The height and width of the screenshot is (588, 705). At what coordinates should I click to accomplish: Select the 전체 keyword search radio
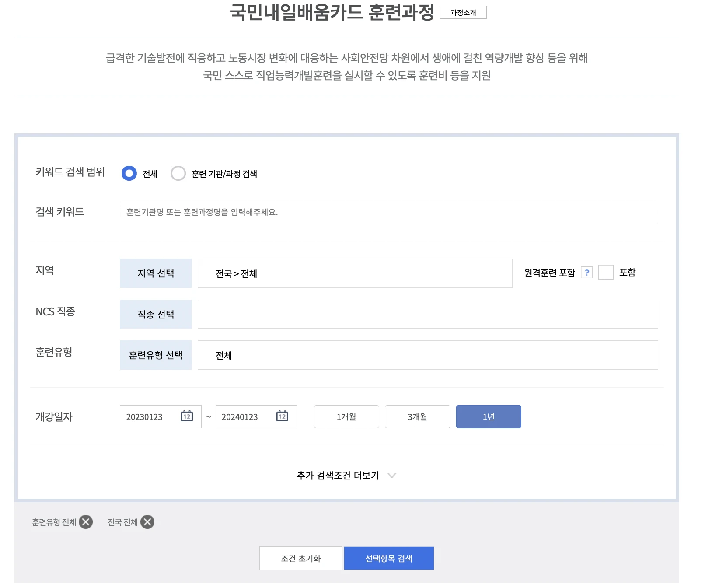[129, 173]
